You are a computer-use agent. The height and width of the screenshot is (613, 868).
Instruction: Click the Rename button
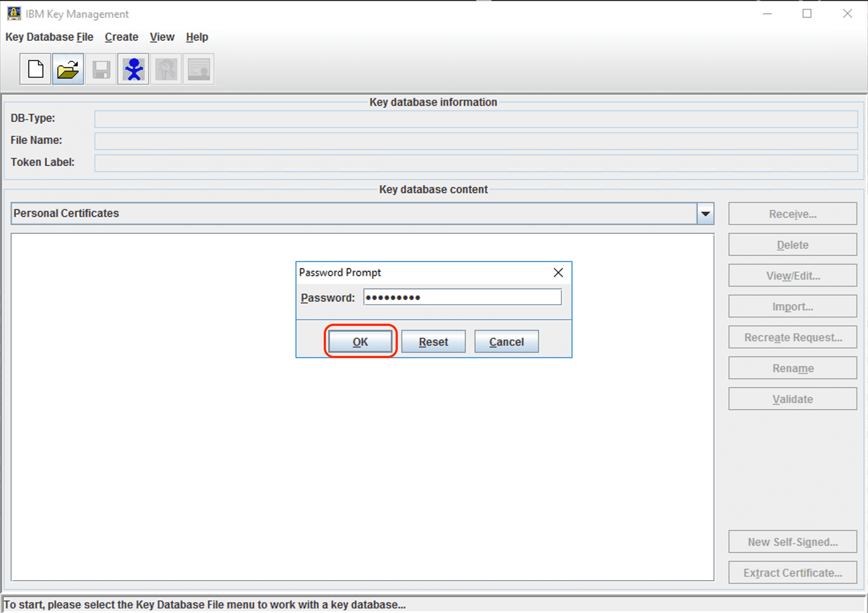[x=793, y=368]
